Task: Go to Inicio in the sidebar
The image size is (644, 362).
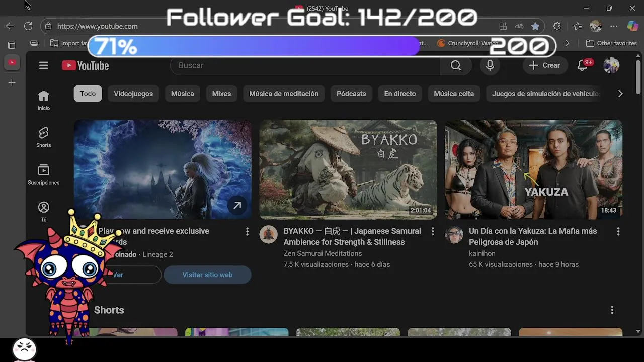Action: 44,100
